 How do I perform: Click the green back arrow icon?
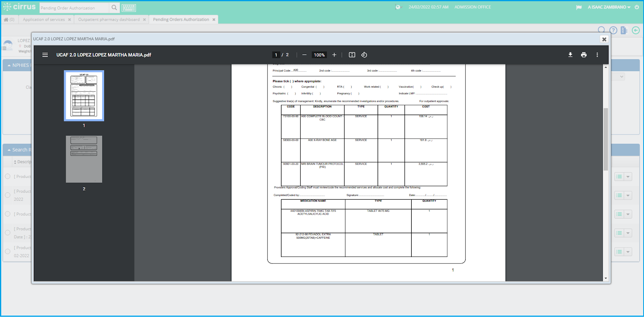636,30
